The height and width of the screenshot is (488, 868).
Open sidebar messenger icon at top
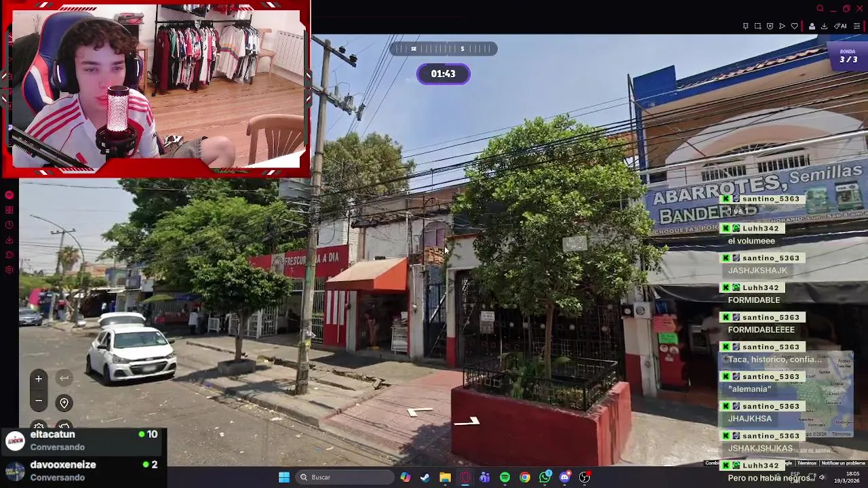pyautogui.click(x=9, y=195)
